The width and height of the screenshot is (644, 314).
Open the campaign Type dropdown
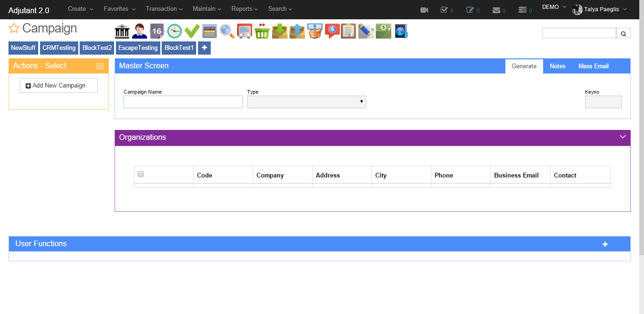[x=306, y=102]
